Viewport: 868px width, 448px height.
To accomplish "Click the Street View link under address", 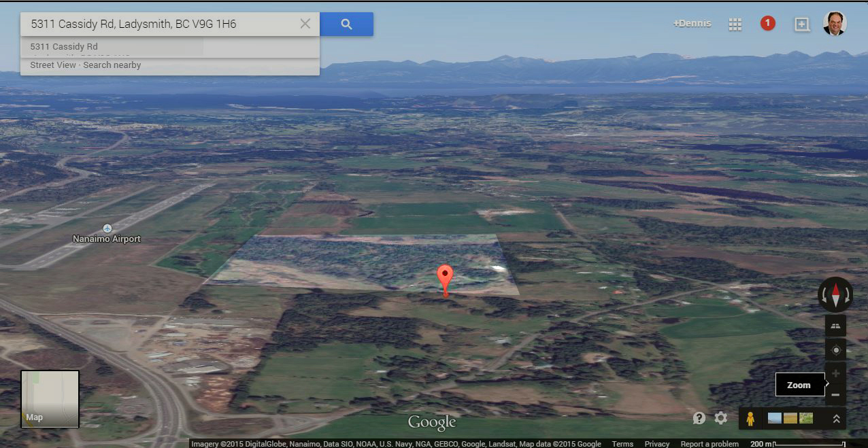I will click(53, 65).
